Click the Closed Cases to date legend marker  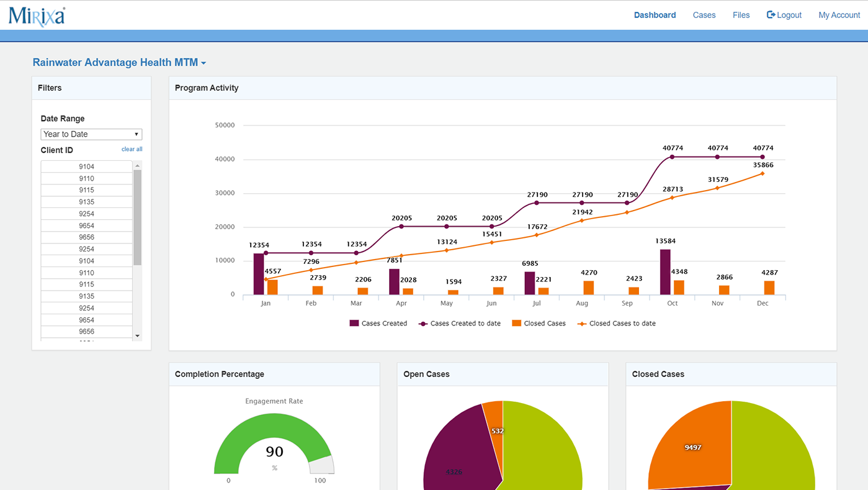pyautogui.click(x=582, y=324)
